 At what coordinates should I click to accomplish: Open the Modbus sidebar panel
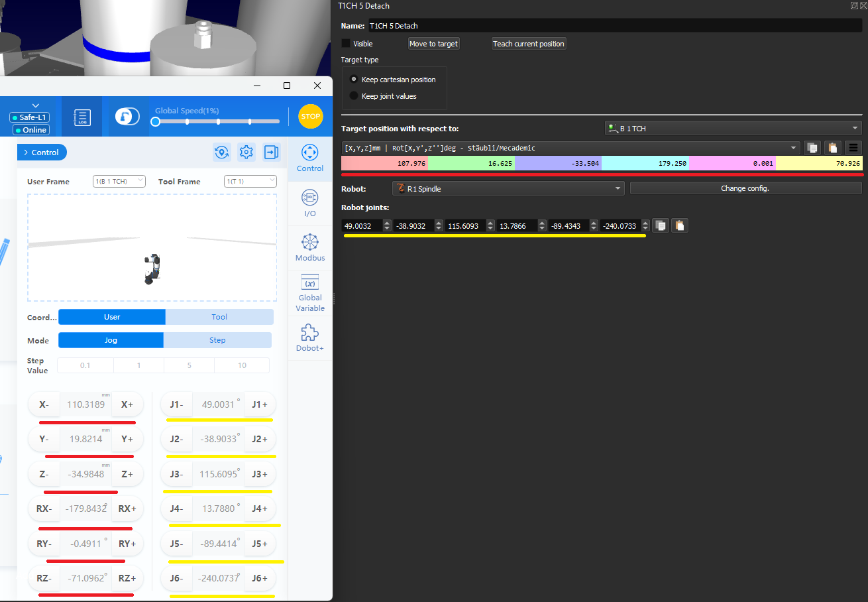pos(309,247)
